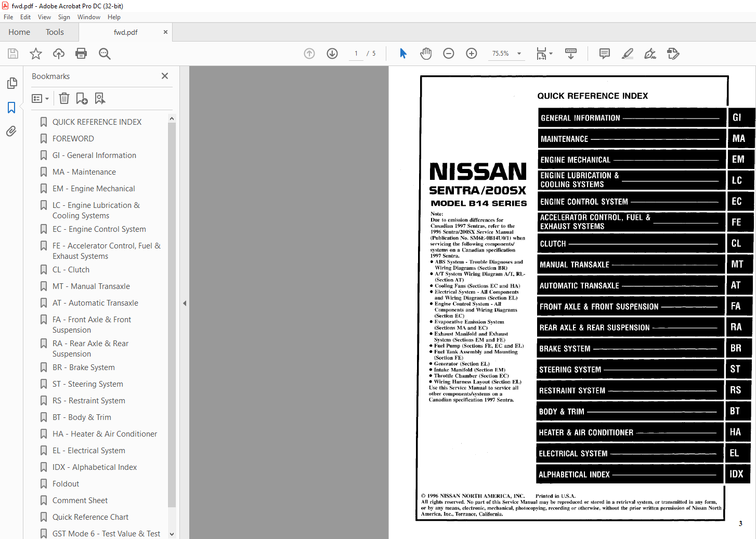Image resolution: width=756 pixels, height=539 pixels.
Task: Select RS - Restraint System bookmark
Action: click(x=89, y=401)
